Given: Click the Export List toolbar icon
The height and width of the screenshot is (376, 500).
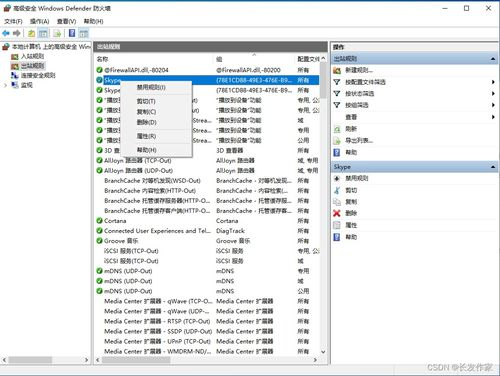Looking at the screenshot, I should (x=57, y=33).
